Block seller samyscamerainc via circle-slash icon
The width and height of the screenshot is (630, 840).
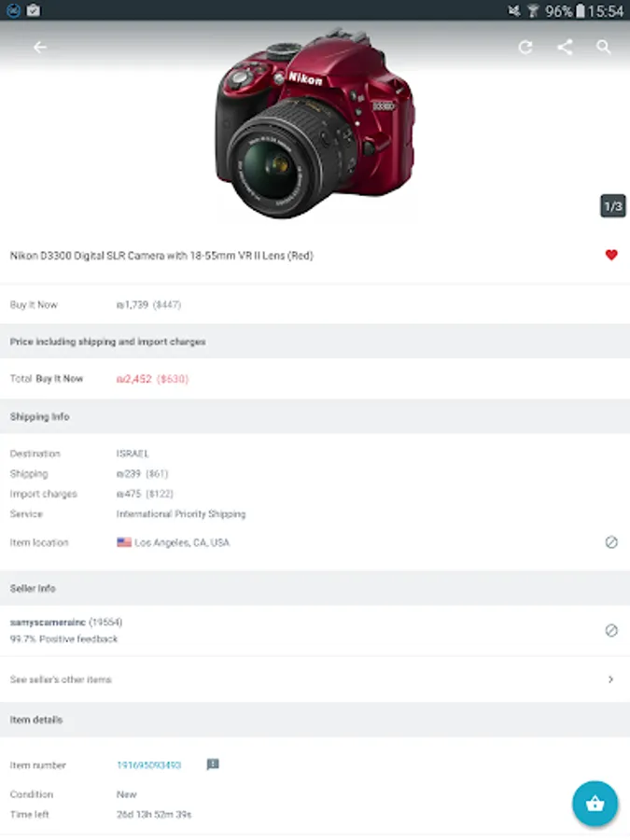[611, 631]
